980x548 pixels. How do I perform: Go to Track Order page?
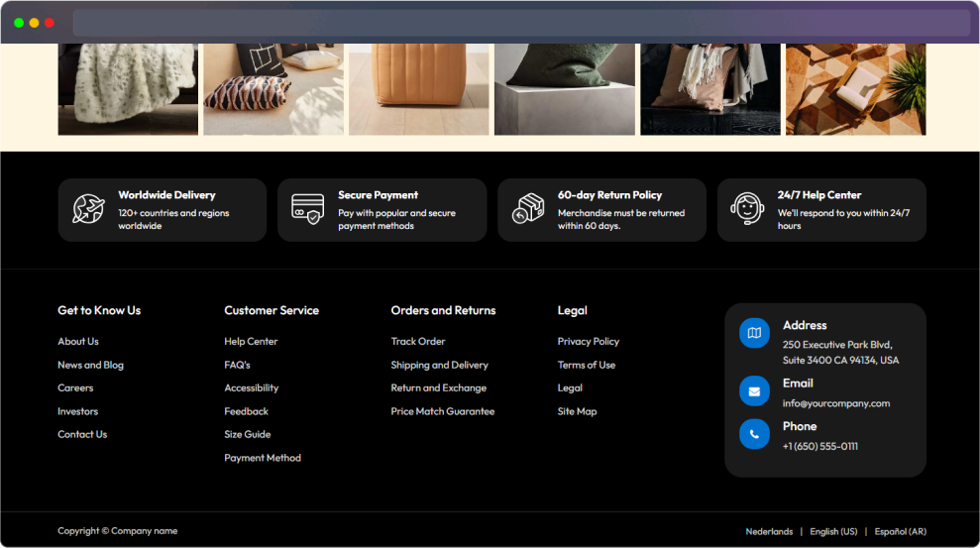418,341
